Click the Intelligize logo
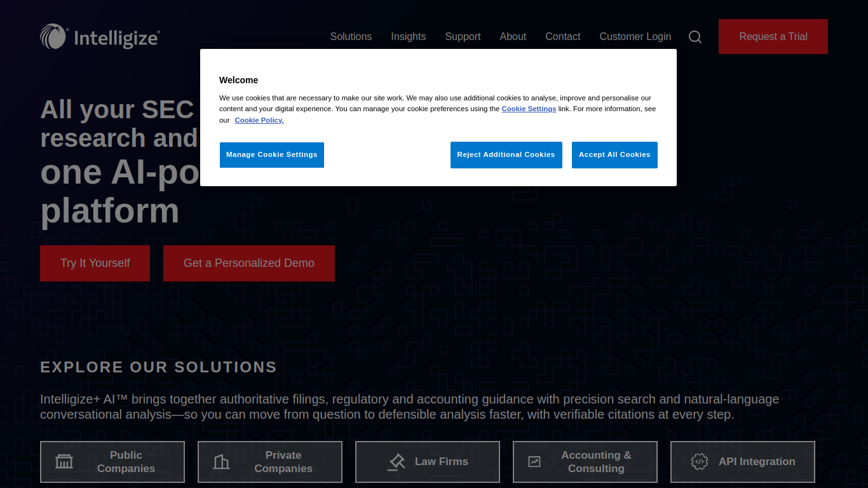 [100, 37]
